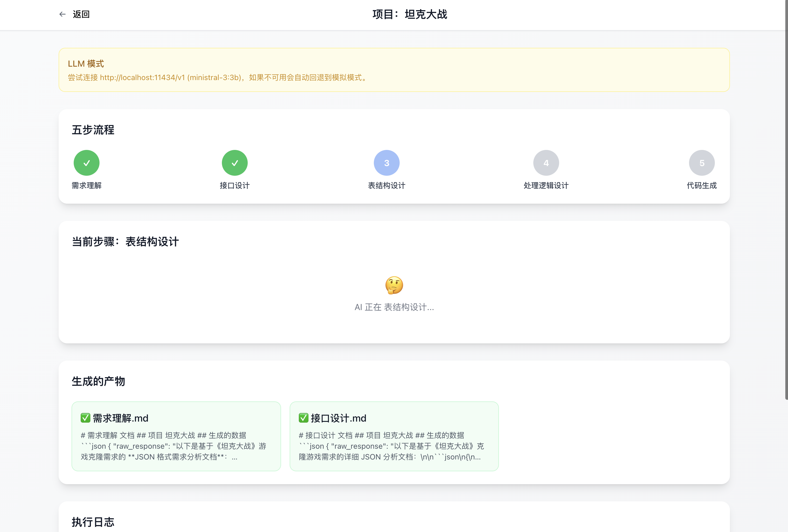
Task: Click the thinking face emoji icon
Action: pyautogui.click(x=394, y=285)
